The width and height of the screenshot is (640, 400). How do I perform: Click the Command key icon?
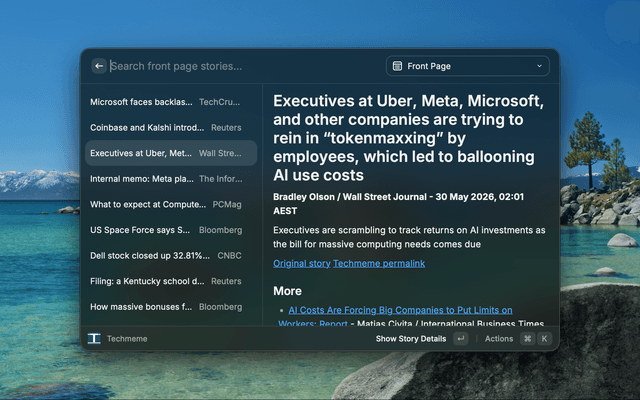pos(527,338)
